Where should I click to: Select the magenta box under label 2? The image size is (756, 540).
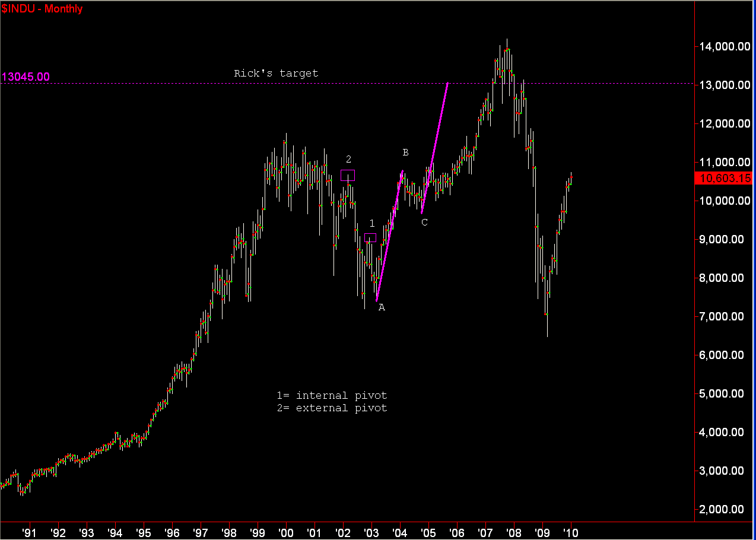click(348, 175)
